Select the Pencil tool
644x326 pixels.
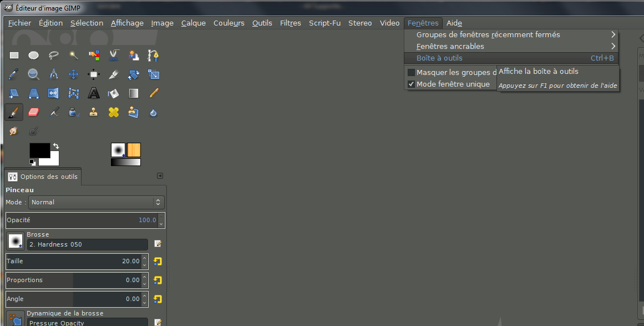(x=153, y=94)
